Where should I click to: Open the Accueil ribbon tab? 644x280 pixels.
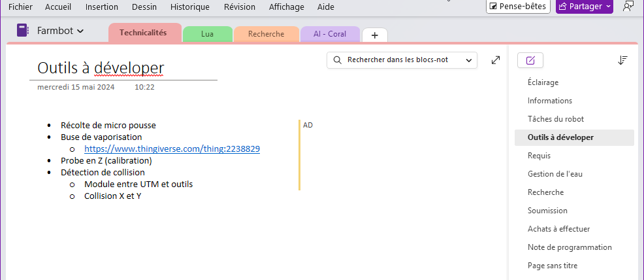pyautogui.click(x=58, y=7)
